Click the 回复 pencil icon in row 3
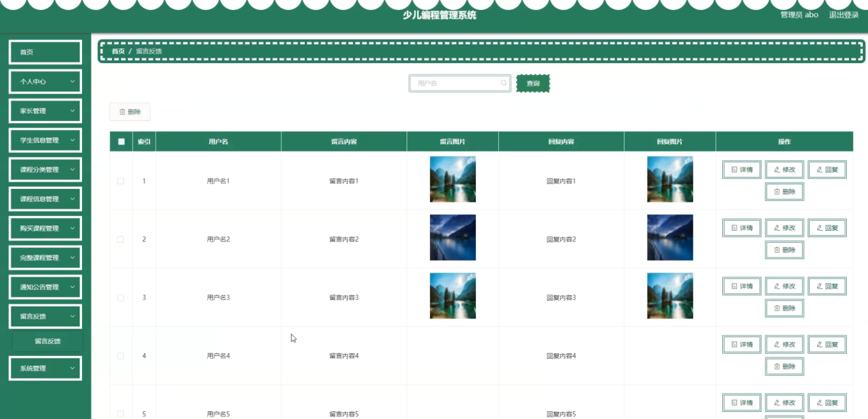This screenshot has height=419, width=868. [x=819, y=286]
